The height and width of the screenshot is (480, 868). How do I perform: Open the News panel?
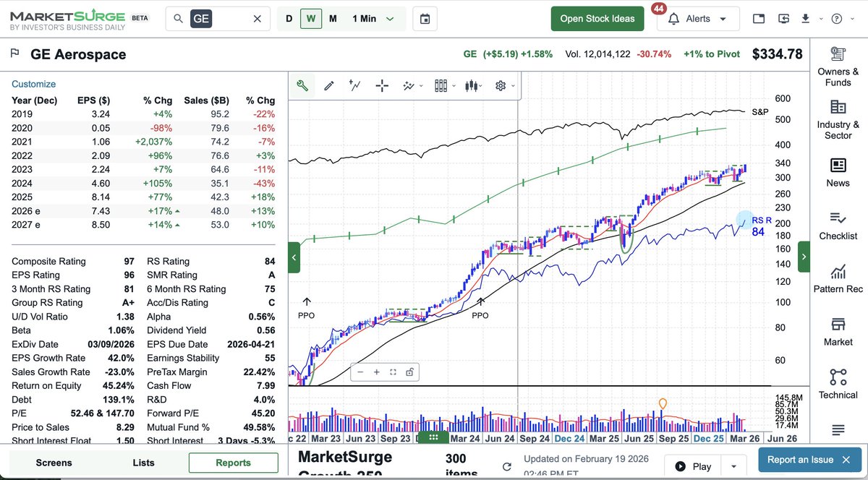coord(838,173)
